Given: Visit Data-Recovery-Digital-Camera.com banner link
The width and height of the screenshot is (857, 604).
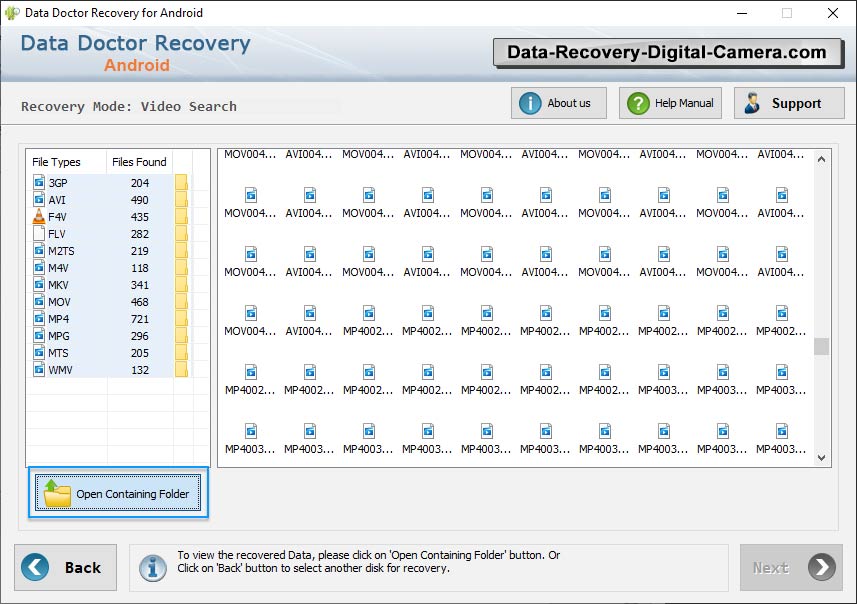Looking at the screenshot, I should click(x=667, y=52).
